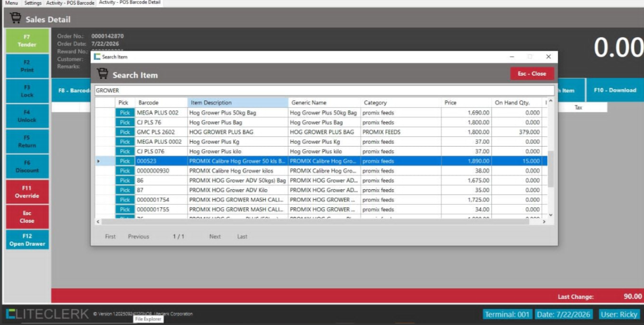Screen dimensions: 644x325
Task: Go to Next page of results
Action: [215, 237]
